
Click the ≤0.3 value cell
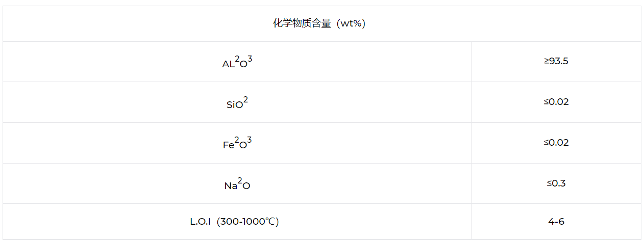tap(556, 183)
